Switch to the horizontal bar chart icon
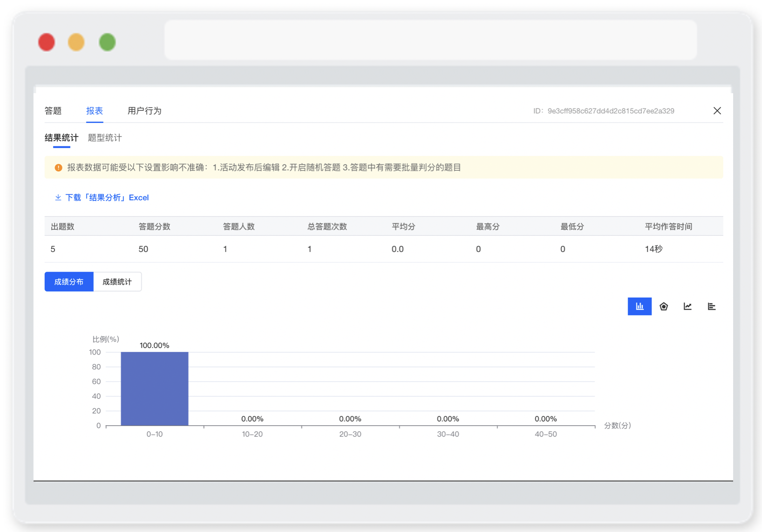This screenshot has height=532, width=762. (x=711, y=307)
